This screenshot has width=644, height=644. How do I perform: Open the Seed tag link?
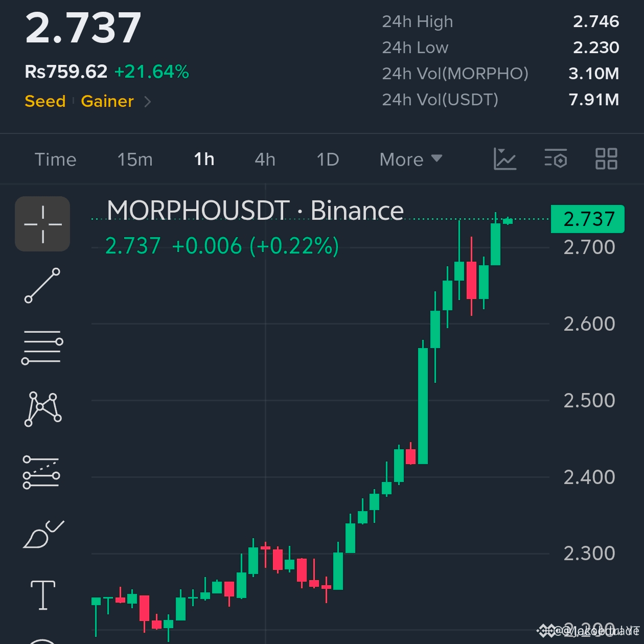45,101
